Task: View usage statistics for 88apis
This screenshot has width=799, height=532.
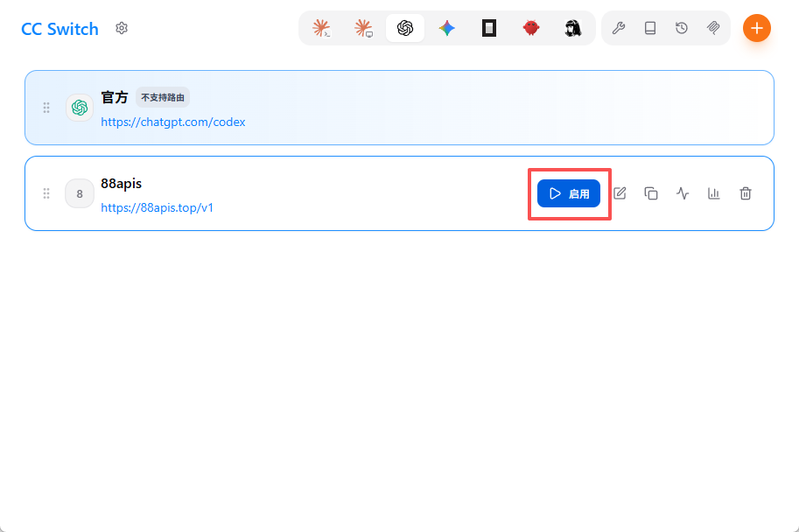Action: (714, 193)
